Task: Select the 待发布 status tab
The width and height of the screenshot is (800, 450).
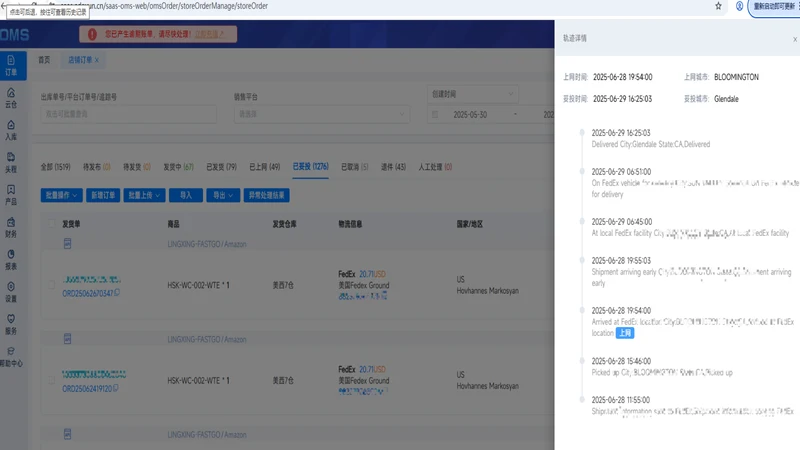Action: tap(96, 167)
